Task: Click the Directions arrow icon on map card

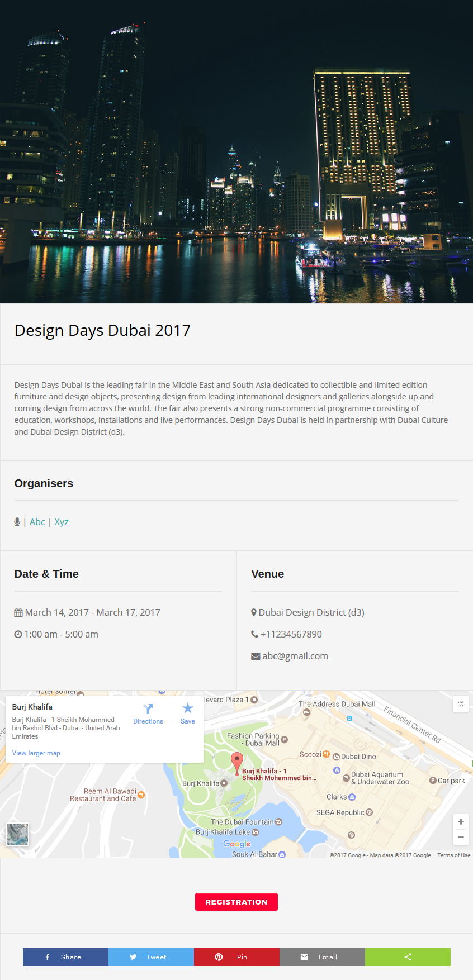Action: [148, 709]
